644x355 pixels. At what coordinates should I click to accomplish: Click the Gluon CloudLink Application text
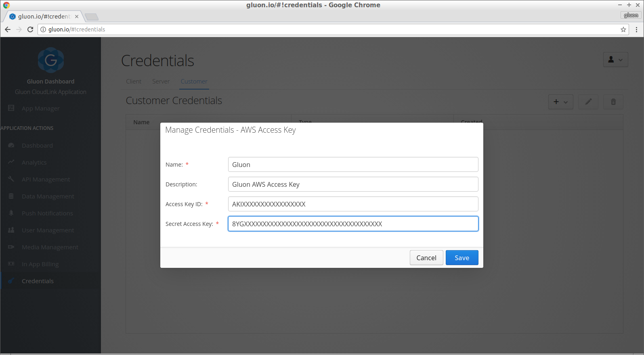coord(50,92)
